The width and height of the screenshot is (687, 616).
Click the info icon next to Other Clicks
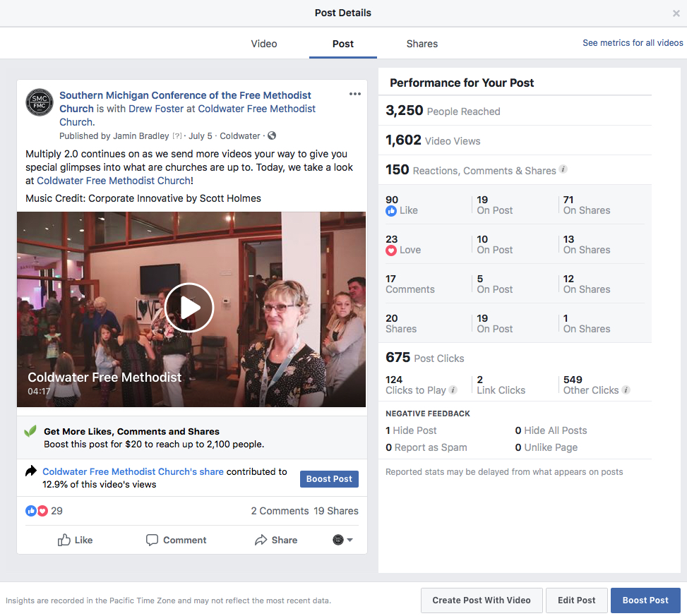(x=626, y=390)
